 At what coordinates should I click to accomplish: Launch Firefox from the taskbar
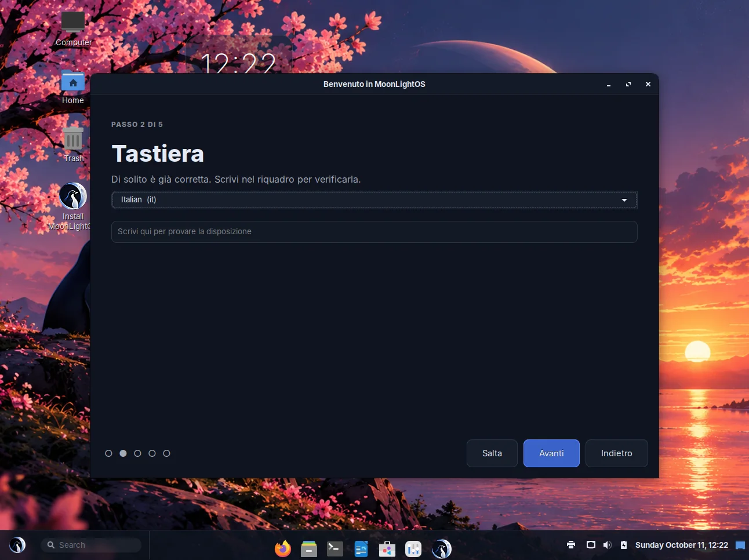tap(283, 548)
